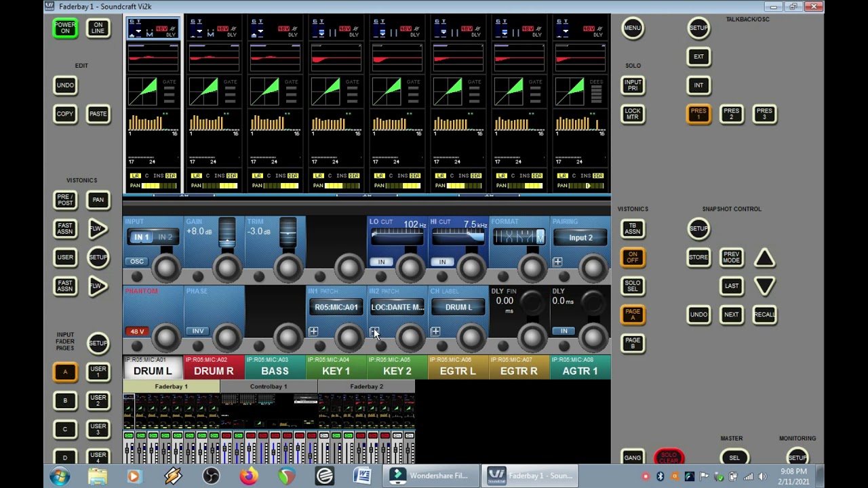Click the SOLO SEL button
This screenshot has height=488, width=868.
[x=633, y=286]
